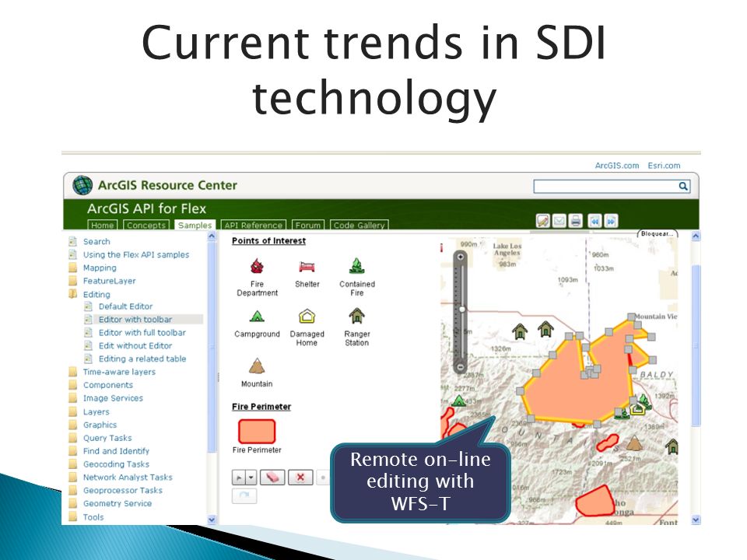Image resolution: width=747 pixels, height=560 pixels.
Task: Pick the Contained Fire template icon
Action: click(357, 266)
